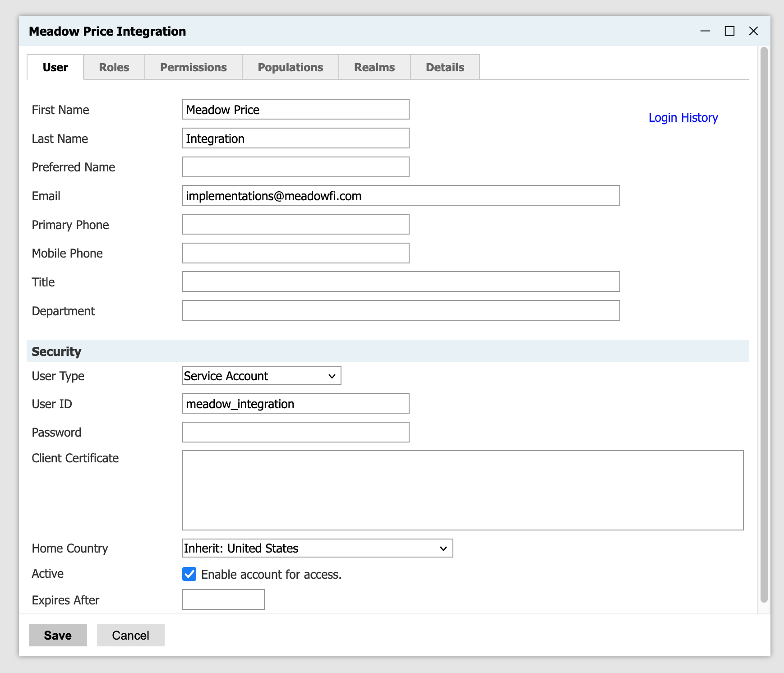Select the User tab
This screenshot has height=673, width=784.
click(x=55, y=67)
